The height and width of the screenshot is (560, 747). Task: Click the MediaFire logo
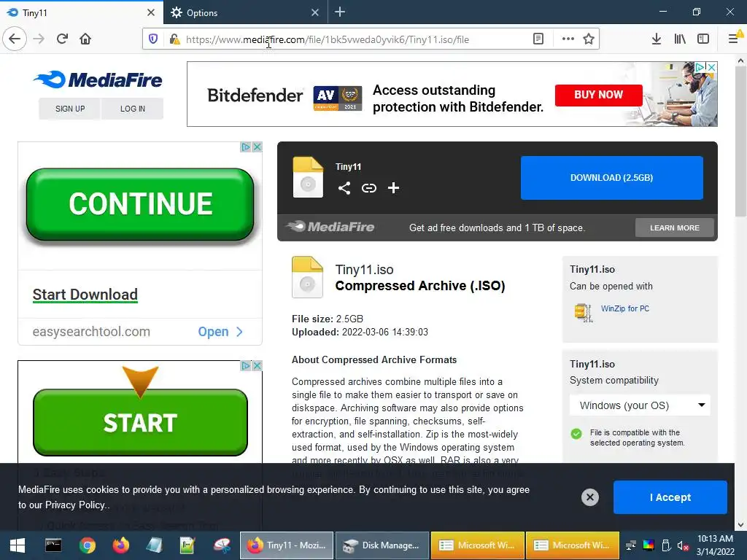pos(98,80)
